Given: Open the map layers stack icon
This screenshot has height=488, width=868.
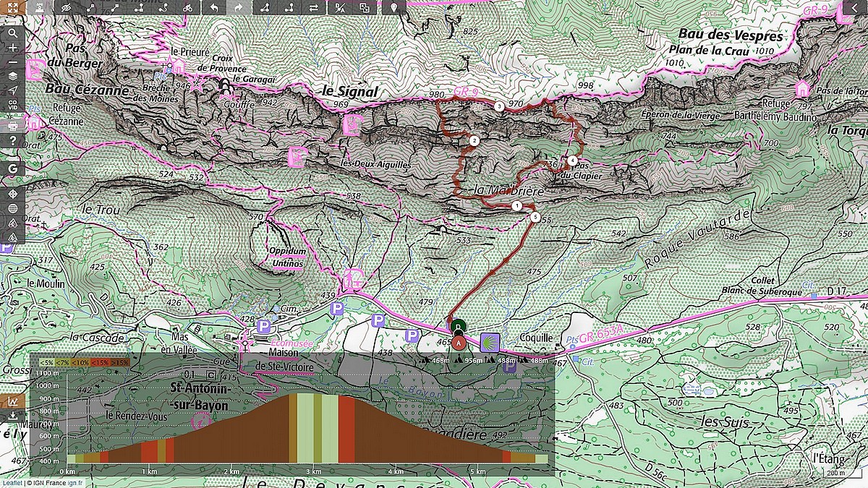Looking at the screenshot, I should pos(13,76).
